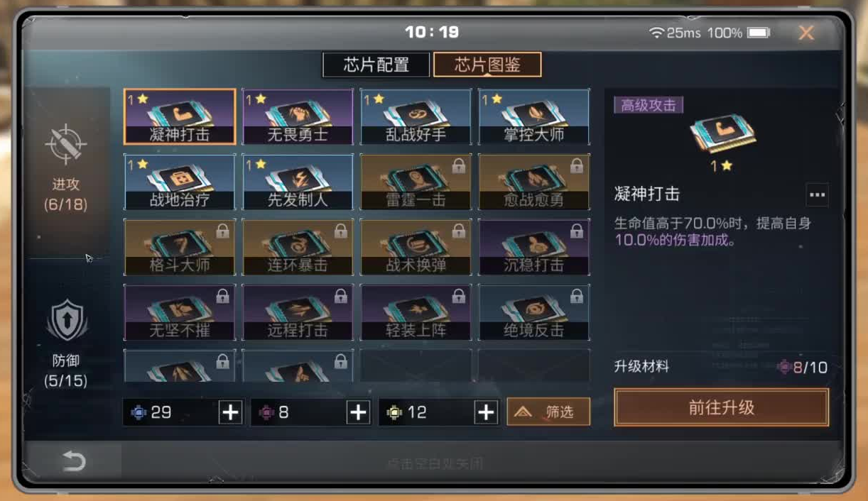868x501 pixels.
Task: Go back with the return arrow
Action: coord(73,462)
